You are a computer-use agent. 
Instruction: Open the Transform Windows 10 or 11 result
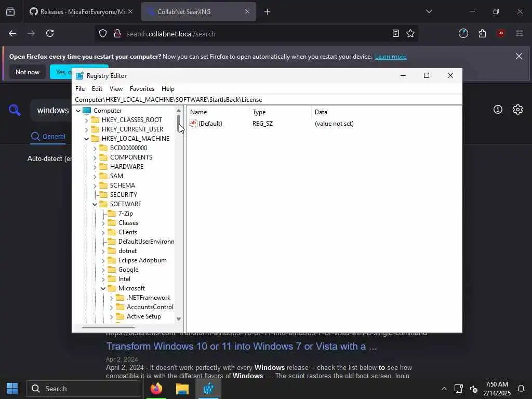(x=241, y=346)
